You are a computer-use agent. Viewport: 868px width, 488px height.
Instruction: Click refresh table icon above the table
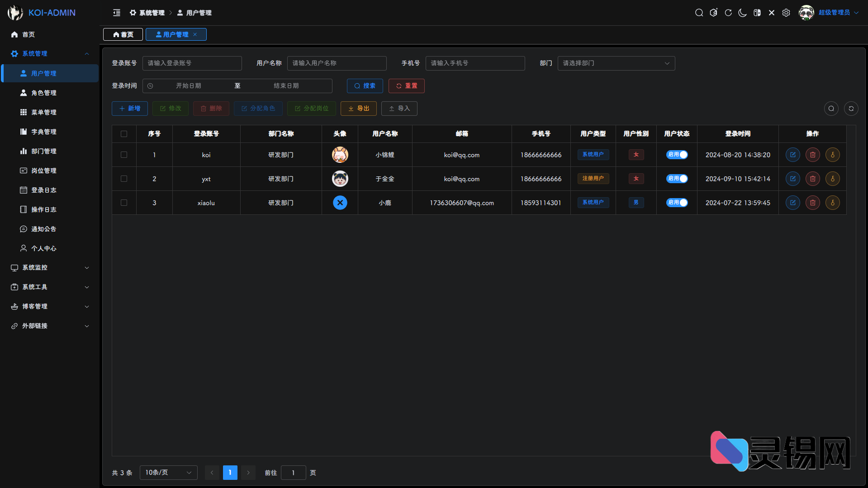pyautogui.click(x=851, y=109)
